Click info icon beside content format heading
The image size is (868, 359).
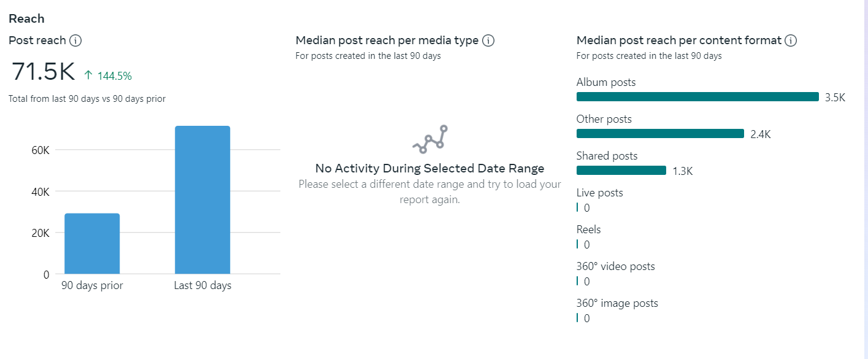pyautogui.click(x=791, y=41)
